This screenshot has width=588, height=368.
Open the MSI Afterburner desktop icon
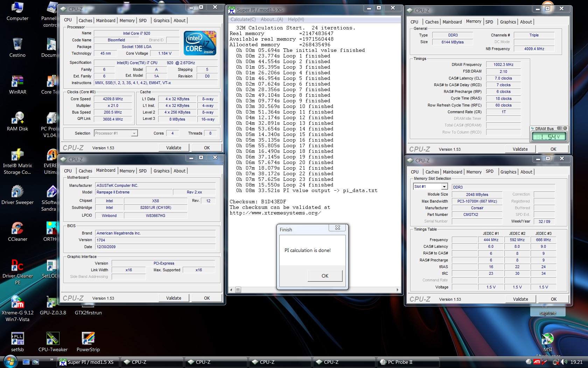pos(548,344)
